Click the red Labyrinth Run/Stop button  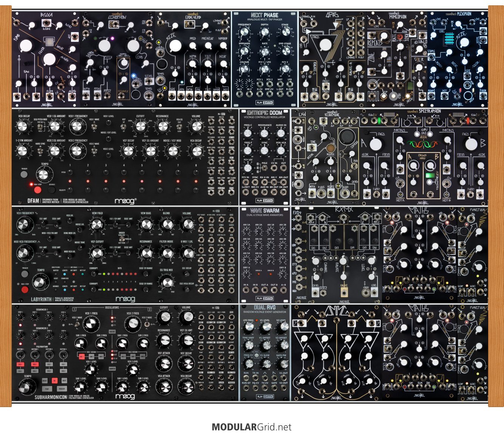click(x=25, y=290)
